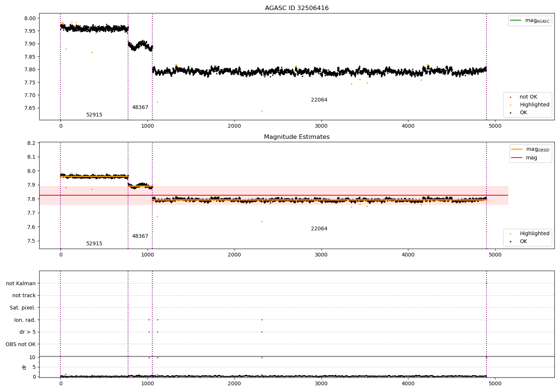This screenshot has height=392, width=560.
Task: Click the 'not track' axis label
Action: tap(24, 296)
